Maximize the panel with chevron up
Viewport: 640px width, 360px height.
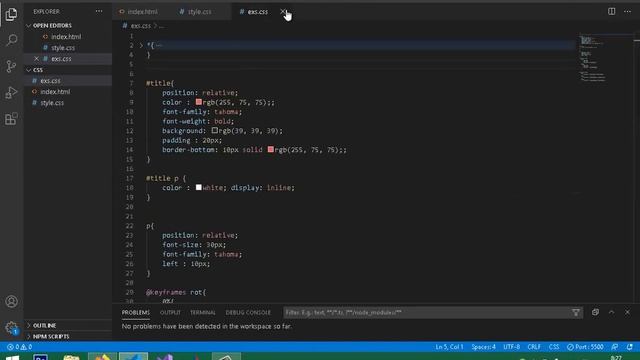[611, 312]
